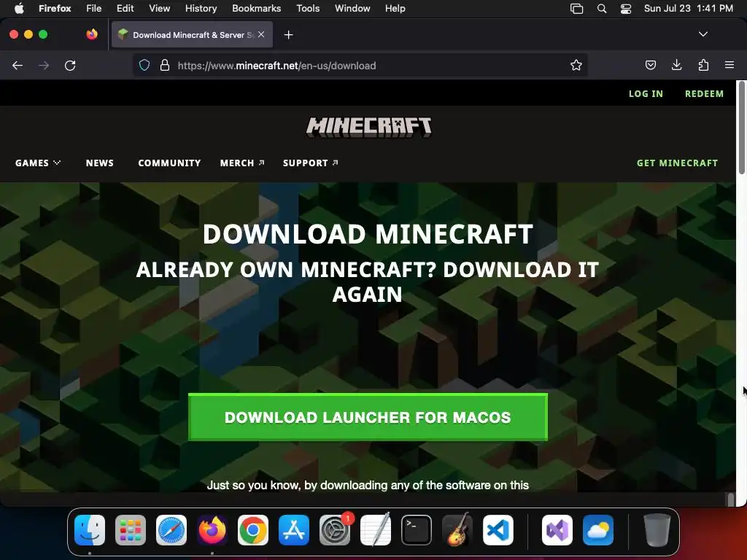Open the Firefox downloads panel
The width and height of the screenshot is (747, 560).
[x=676, y=65]
